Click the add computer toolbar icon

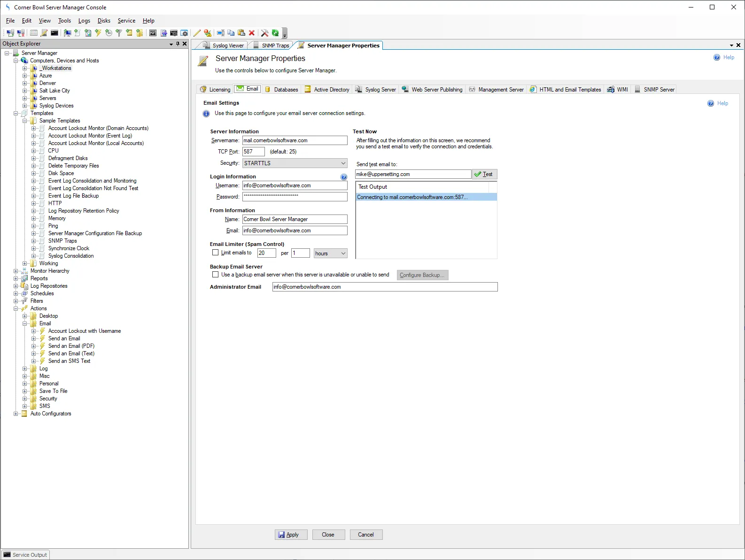[x=67, y=33]
